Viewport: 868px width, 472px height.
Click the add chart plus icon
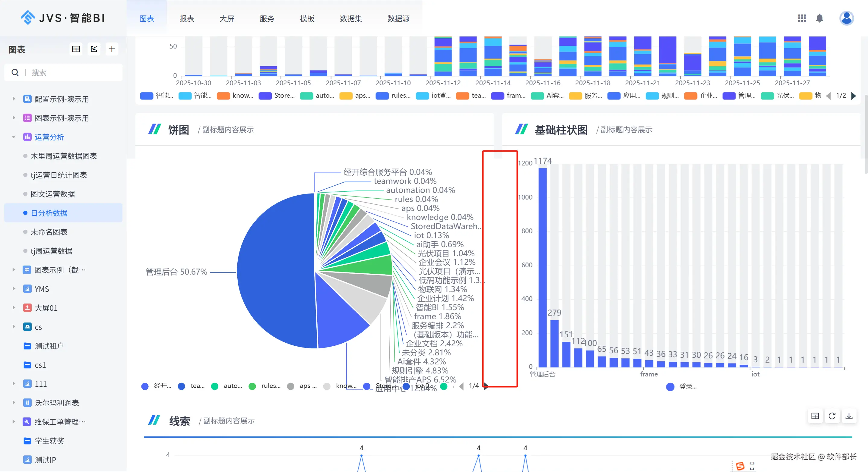pyautogui.click(x=112, y=49)
